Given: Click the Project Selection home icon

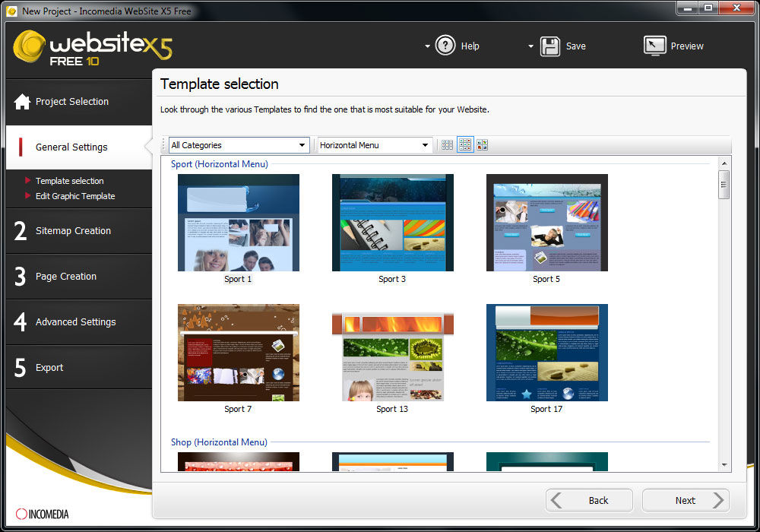Looking at the screenshot, I should 22,102.
